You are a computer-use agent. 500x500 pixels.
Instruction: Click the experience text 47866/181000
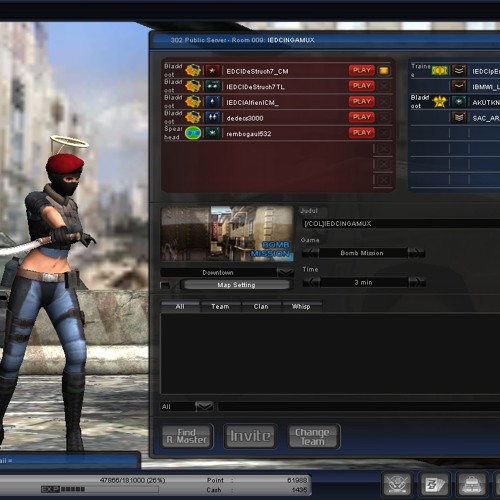tap(133, 480)
